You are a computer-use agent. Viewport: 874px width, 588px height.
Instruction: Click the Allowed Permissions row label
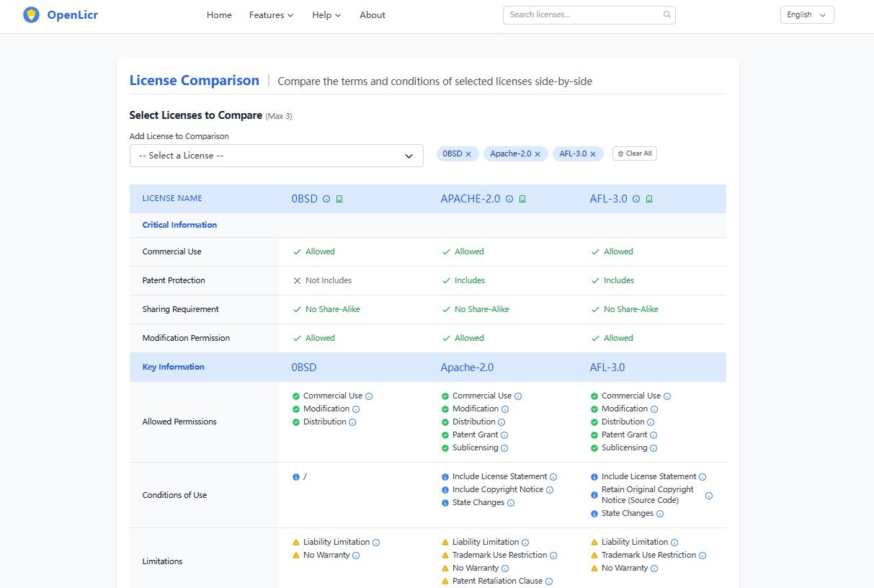click(x=179, y=422)
